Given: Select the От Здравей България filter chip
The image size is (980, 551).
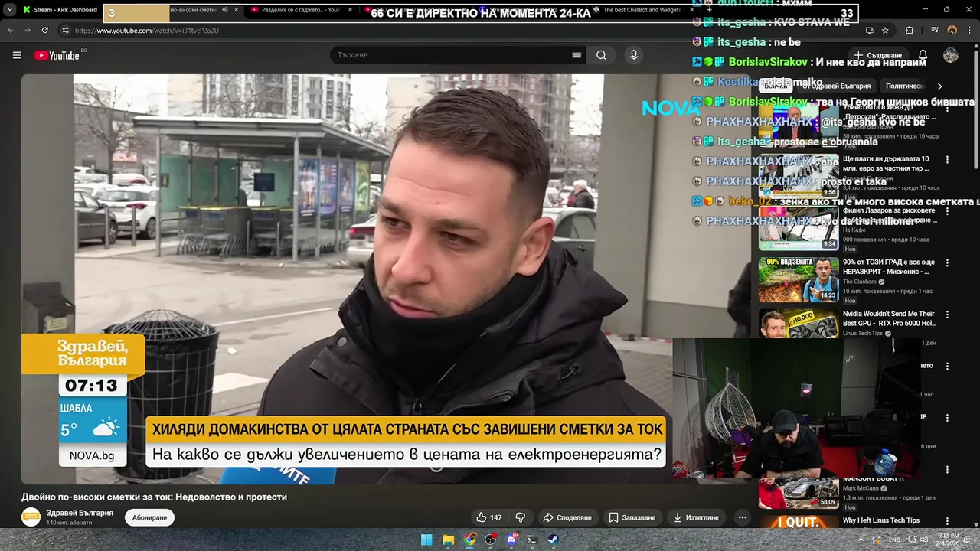Looking at the screenshot, I should click(x=836, y=86).
